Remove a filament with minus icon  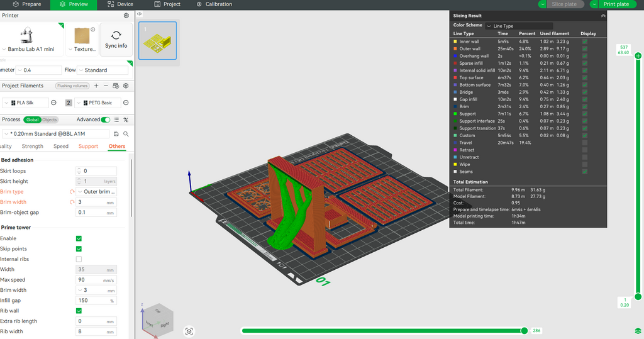point(106,86)
